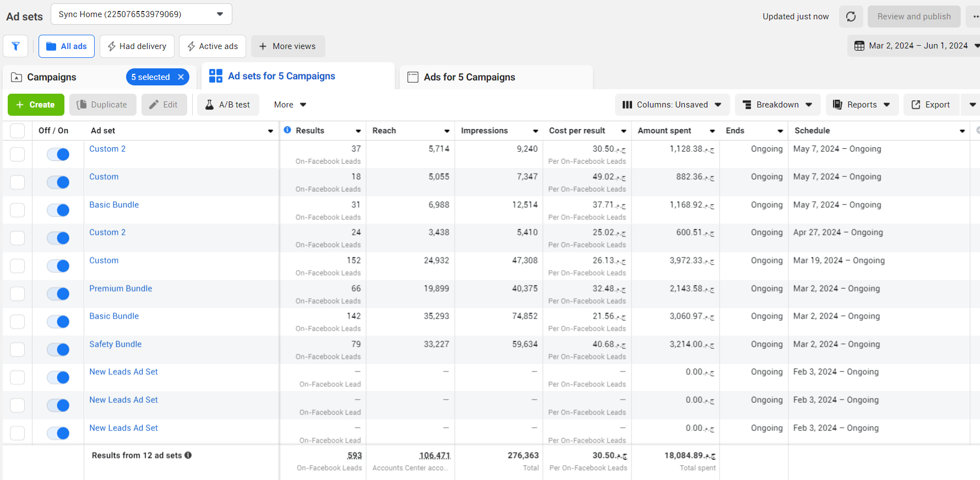
Task: Turn off the Premium Bundle ad set toggle
Action: tap(58, 294)
